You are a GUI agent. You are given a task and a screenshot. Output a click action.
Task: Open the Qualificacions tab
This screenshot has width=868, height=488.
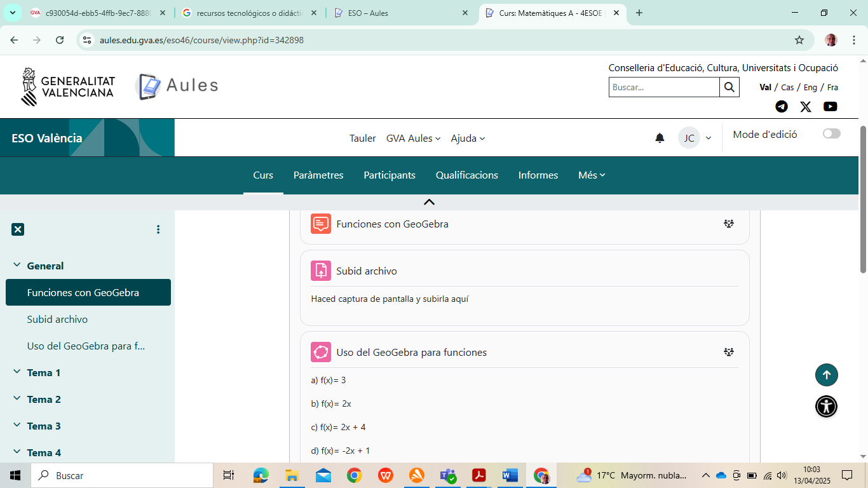[x=466, y=175]
